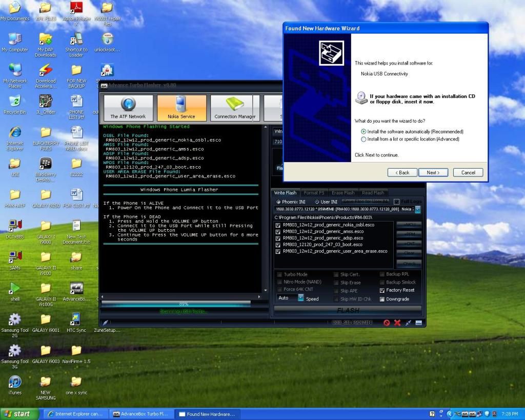This screenshot has width=525, height=420.
Task: Switch to AdvanceBox Turbo Flasher taskbar item
Action: pyautogui.click(x=141, y=414)
